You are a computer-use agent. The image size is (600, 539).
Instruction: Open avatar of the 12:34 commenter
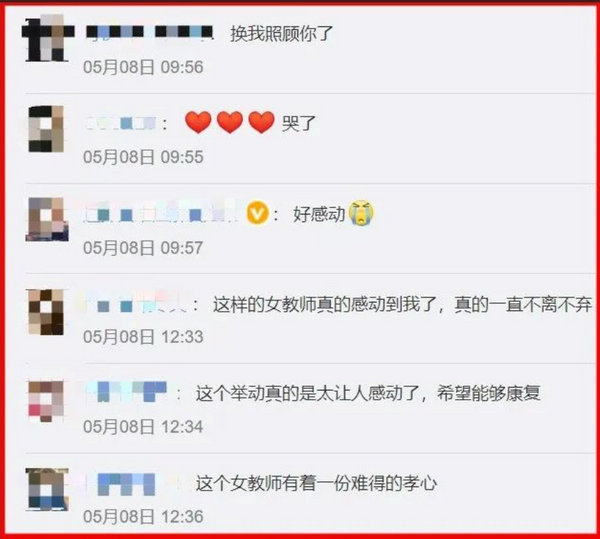pos(46,401)
